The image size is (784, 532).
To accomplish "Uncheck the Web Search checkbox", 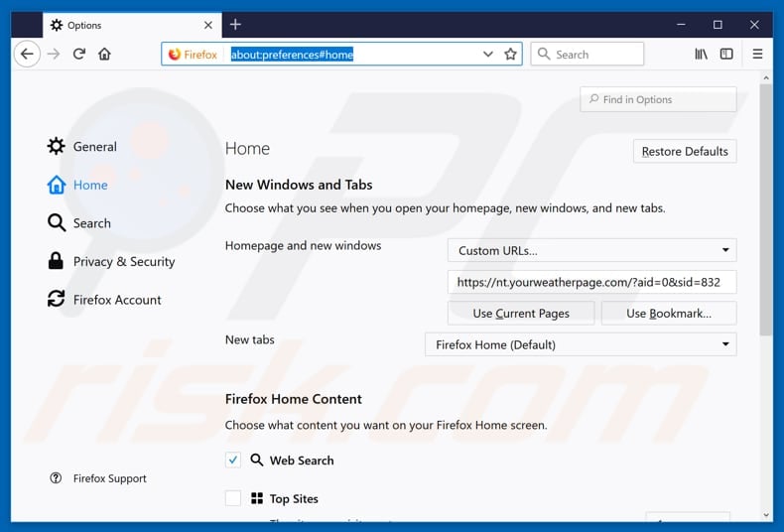I will pyautogui.click(x=233, y=461).
